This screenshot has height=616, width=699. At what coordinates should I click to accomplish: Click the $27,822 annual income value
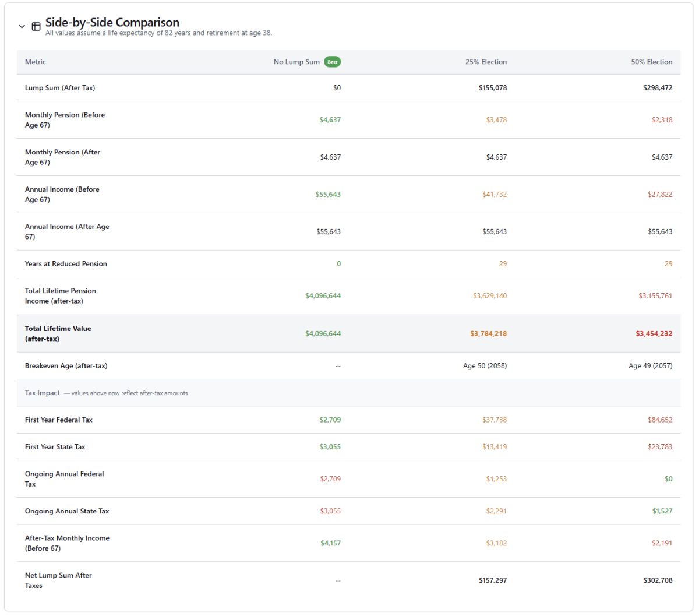pos(660,195)
